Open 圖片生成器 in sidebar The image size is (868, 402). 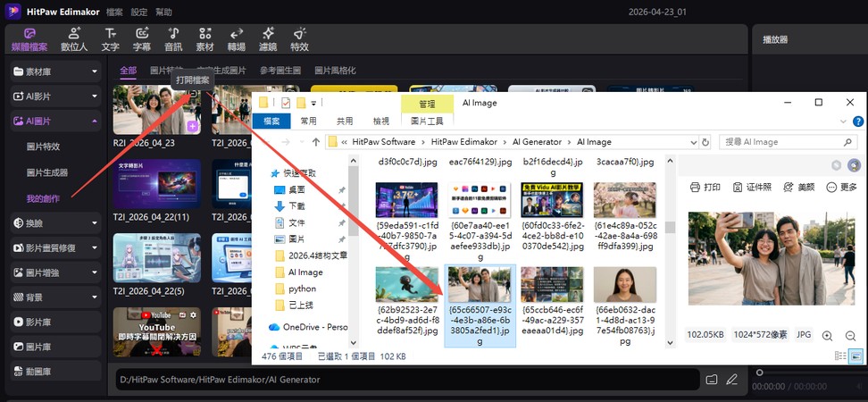click(x=47, y=172)
